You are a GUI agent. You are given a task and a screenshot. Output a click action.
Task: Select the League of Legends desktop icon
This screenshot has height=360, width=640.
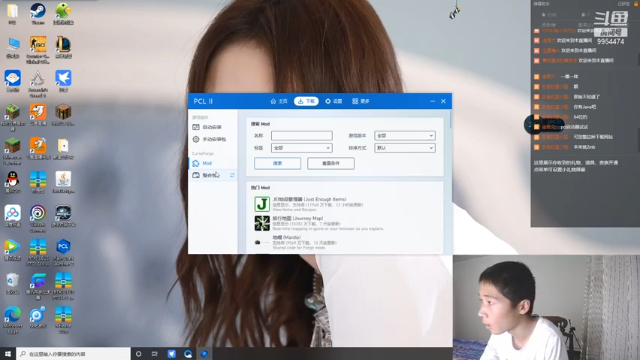[63, 47]
